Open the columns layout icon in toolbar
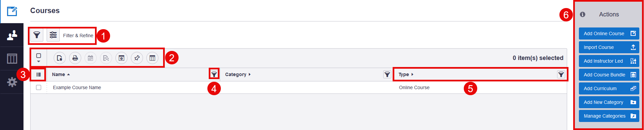644x130 pixels. 152,58
